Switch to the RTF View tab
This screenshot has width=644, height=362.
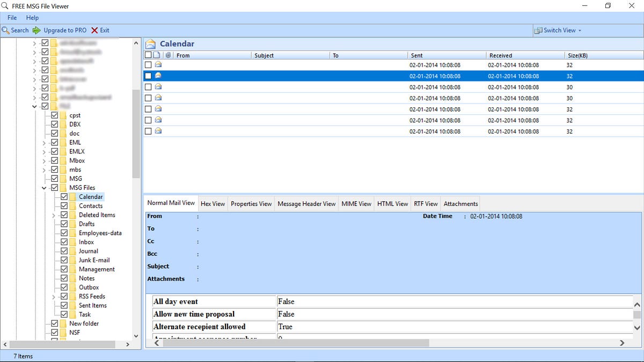coord(426,204)
